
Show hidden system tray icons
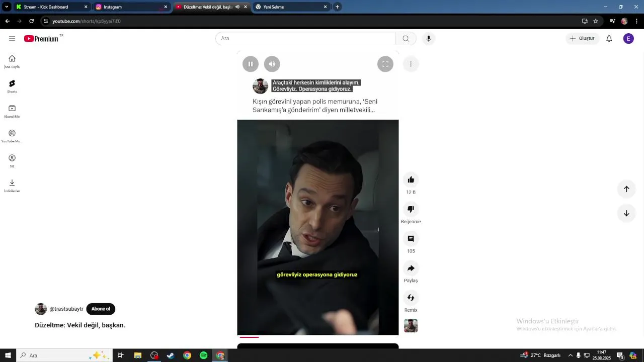coord(570,355)
